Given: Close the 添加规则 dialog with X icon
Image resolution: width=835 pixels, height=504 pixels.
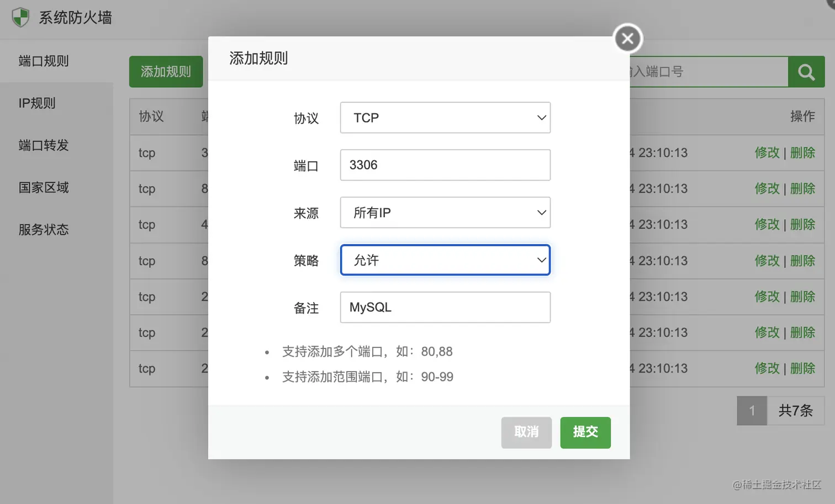Looking at the screenshot, I should pyautogui.click(x=628, y=39).
